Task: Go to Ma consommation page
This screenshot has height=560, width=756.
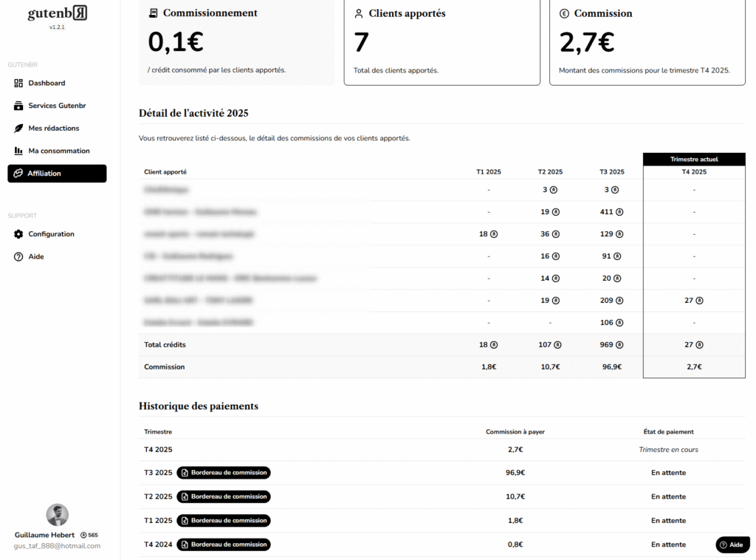Action: coord(59,151)
